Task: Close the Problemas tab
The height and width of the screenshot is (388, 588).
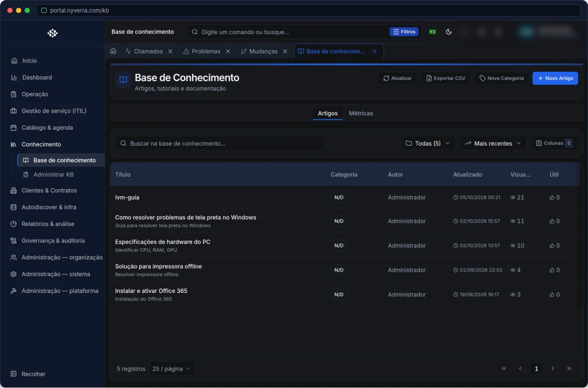Action: (x=228, y=51)
